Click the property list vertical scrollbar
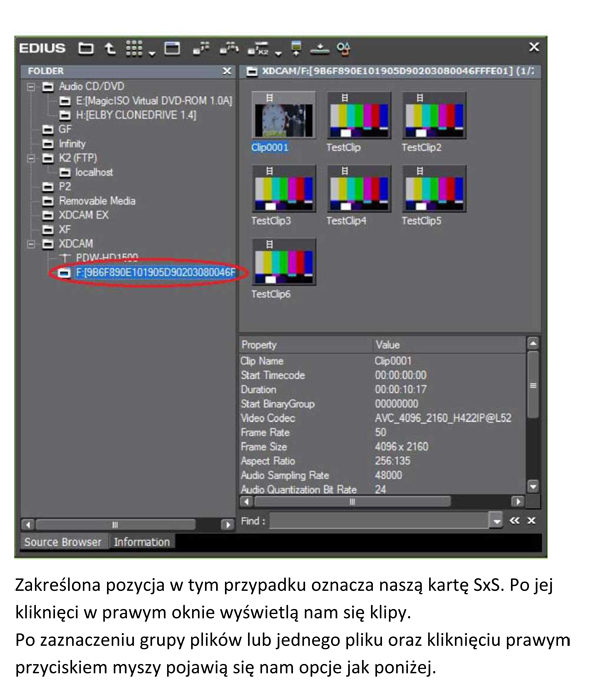 point(532,385)
